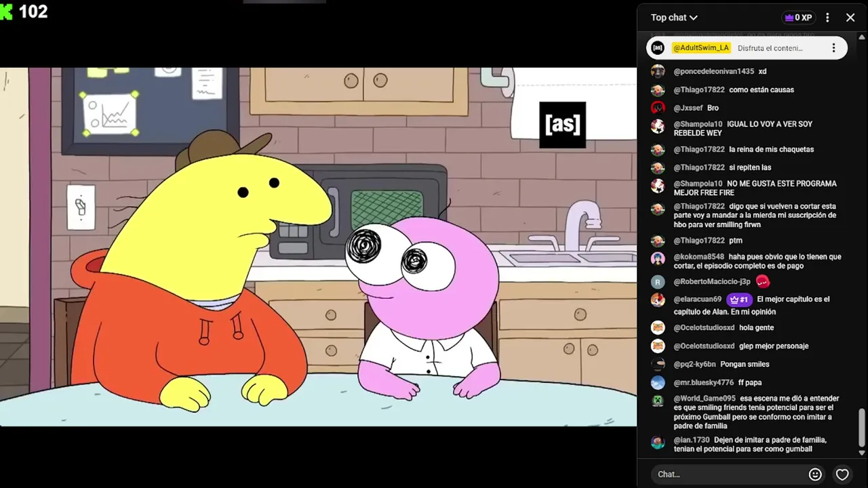Click avatar next to @poncedeleonivan1435
The height and width of the screenshot is (488, 868).
pos(658,71)
